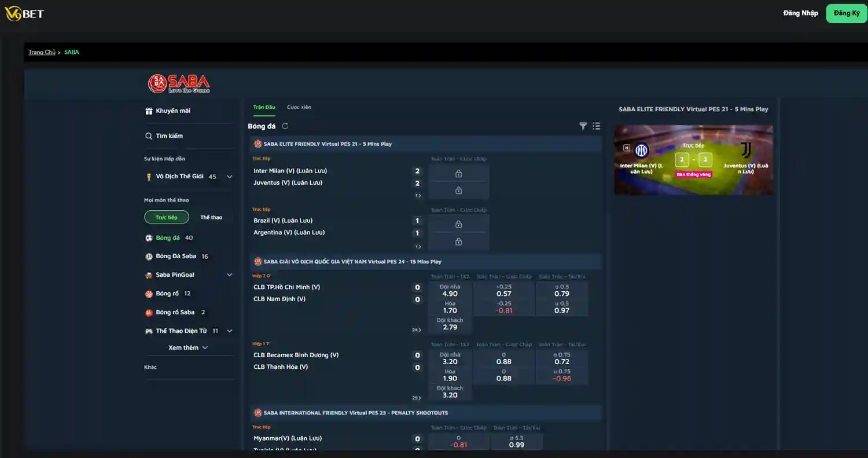
Task: Switch to the Thể thao toggle
Action: click(x=211, y=217)
